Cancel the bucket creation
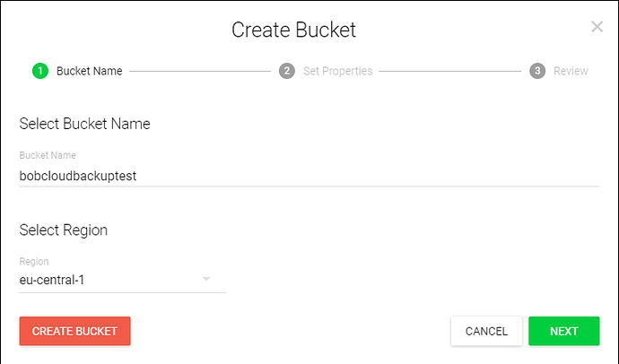Image resolution: width=619 pixels, height=364 pixels. coord(486,331)
